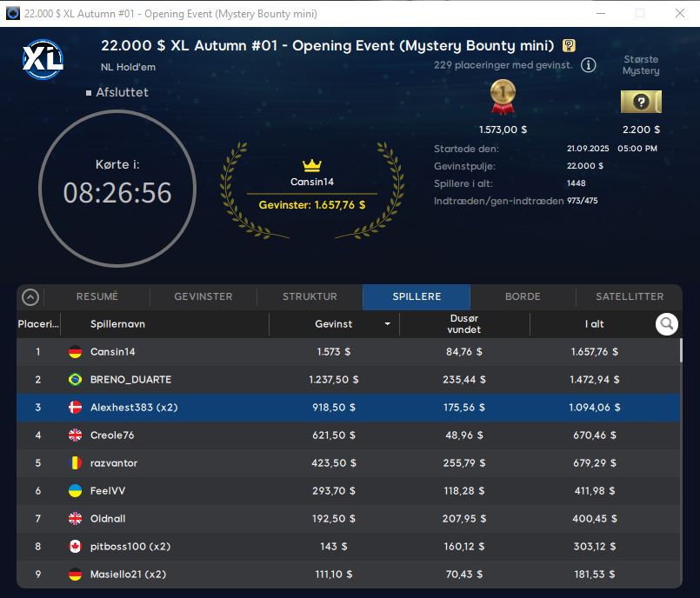700x598 pixels.
Task: Click the largest Mystery golden ticket icon
Action: [x=641, y=102]
